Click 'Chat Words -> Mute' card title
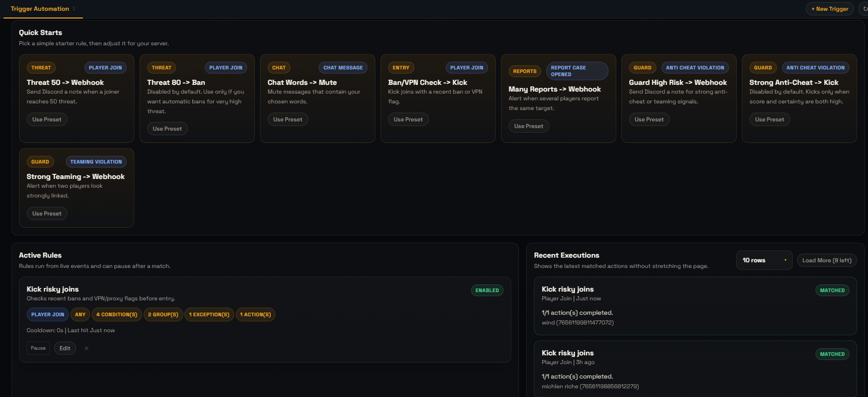Viewport: 868px width, 397px height. pyautogui.click(x=302, y=82)
